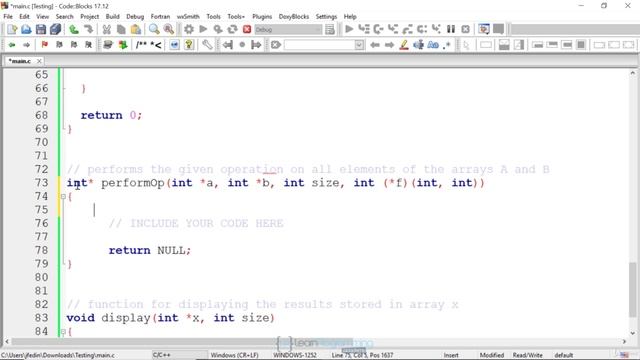Open Find using the magnifier icon
The image size is (640, 360).
click(x=154, y=29)
